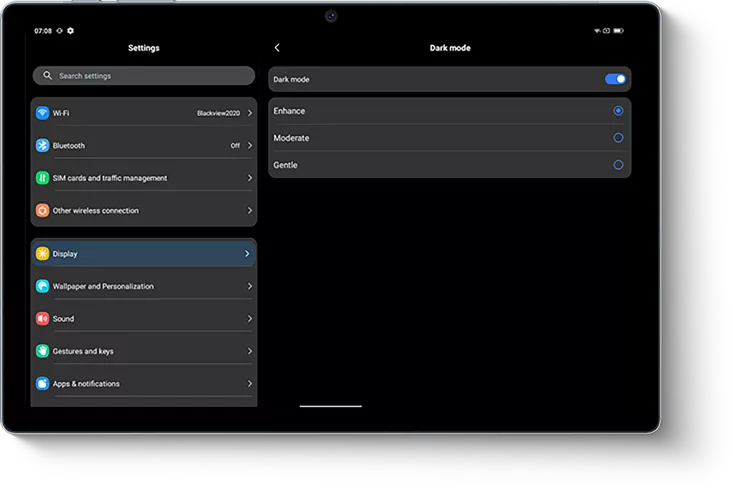This screenshot has width=733, height=488.
Task: Click the Search settings field
Action: pyautogui.click(x=143, y=76)
